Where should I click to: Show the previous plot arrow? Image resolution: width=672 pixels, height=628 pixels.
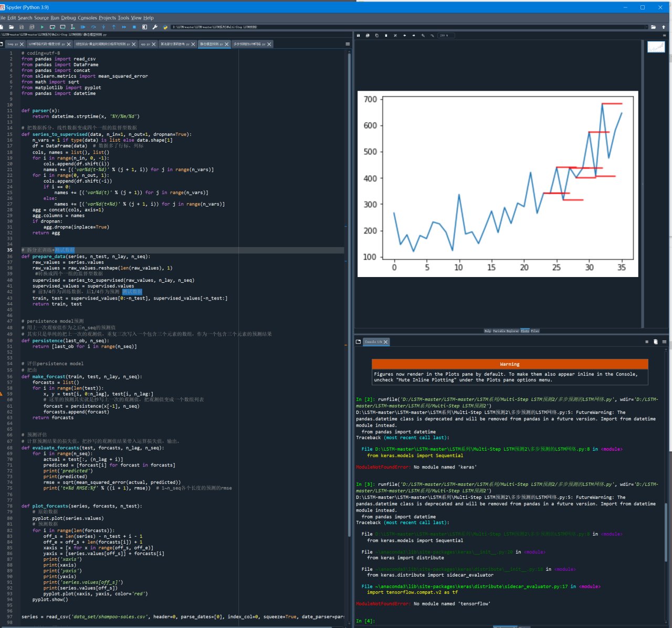(404, 36)
